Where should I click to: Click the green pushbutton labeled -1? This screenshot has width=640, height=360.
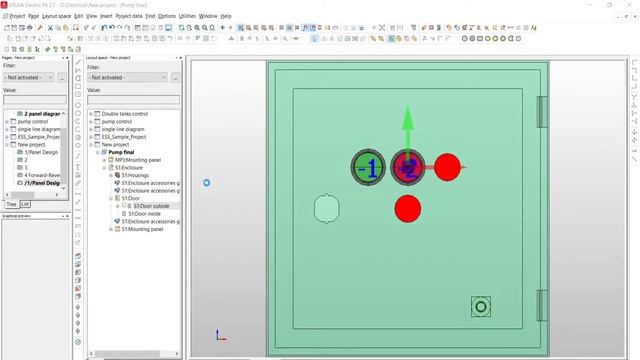pos(368,167)
